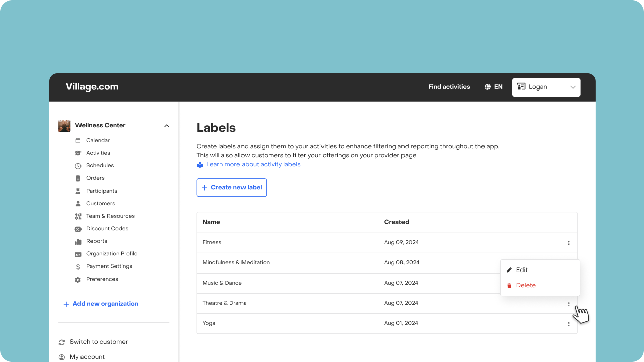This screenshot has width=644, height=362.
Task: Click Find activities in top bar
Action: pos(449,87)
